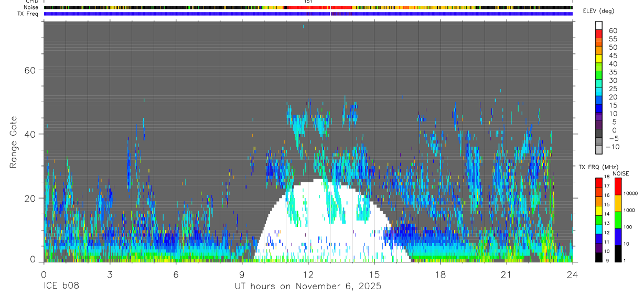Click the ELEV legend value 50
Viewport: 644px width, 297px height.
click(x=613, y=47)
